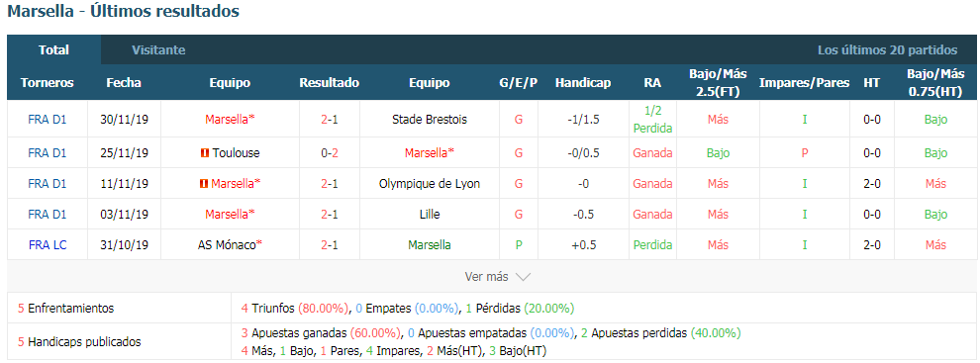Click the Impares/Pares column header
This screenshot has height=363, width=980.
(805, 82)
